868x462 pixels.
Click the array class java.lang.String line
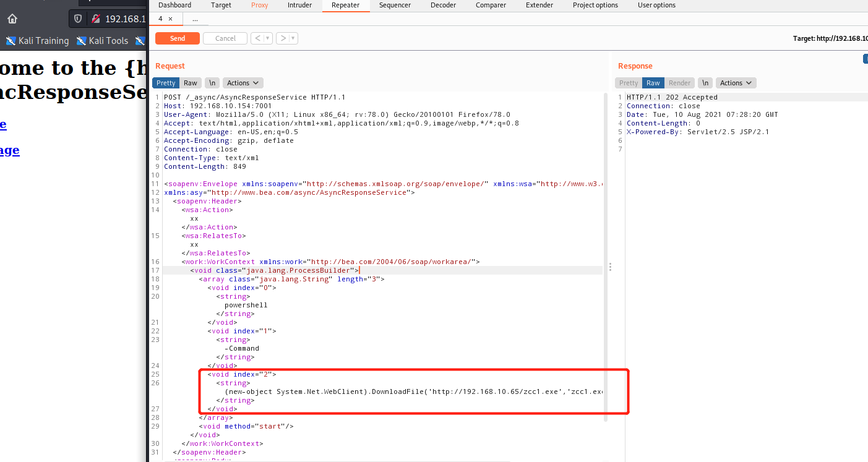[x=291, y=279]
